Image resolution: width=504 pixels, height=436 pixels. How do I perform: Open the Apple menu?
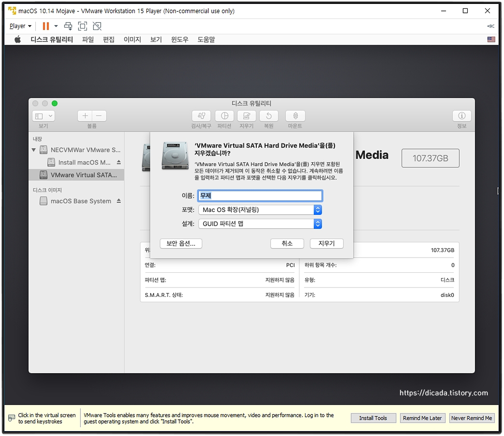(18, 39)
